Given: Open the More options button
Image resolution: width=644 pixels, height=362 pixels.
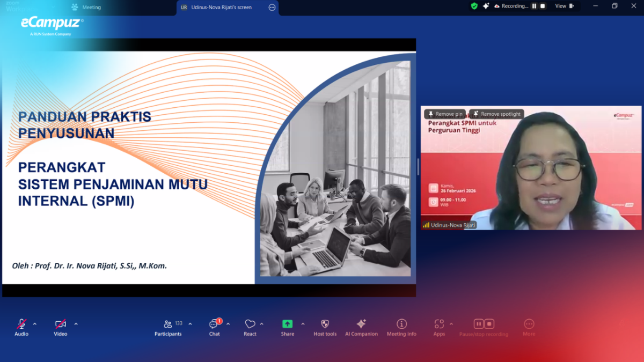Looking at the screenshot, I should click(x=529, y=324).
